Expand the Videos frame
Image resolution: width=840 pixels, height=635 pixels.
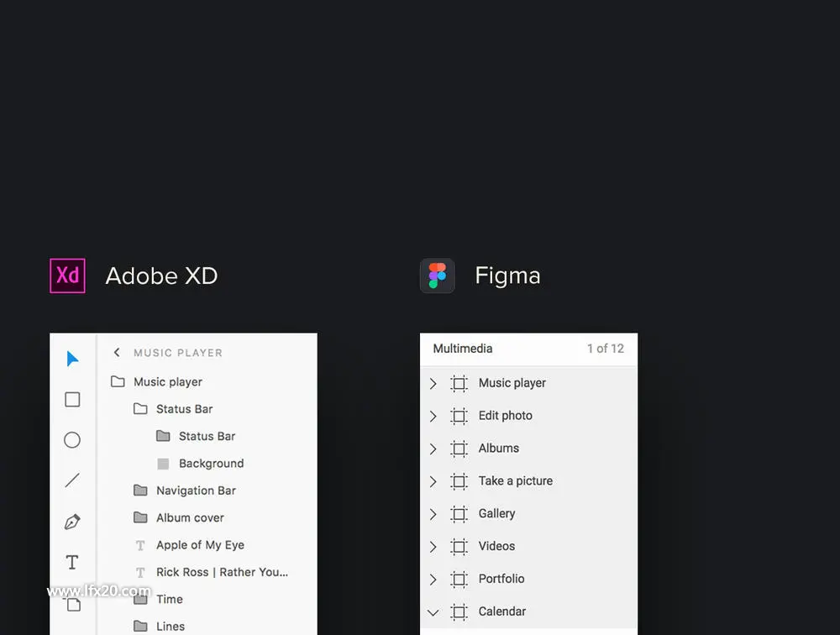tap(433, 547)
